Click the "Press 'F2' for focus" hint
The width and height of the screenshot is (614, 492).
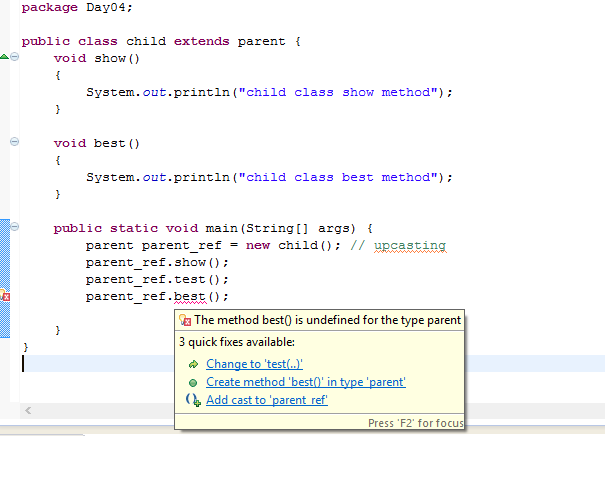415,423
